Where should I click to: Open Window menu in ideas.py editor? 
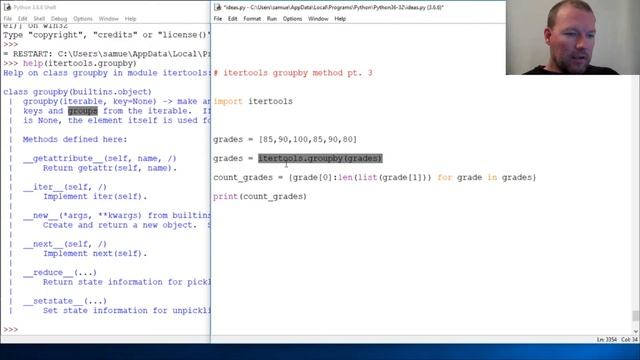[x=318, y=19]
